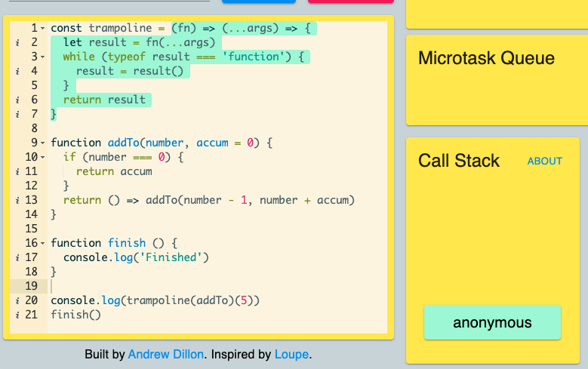The height and width of the screenshot is (369, 588).
Task: Click the anonymous frame in Call Stack
Action: click(x=492, y=322)
